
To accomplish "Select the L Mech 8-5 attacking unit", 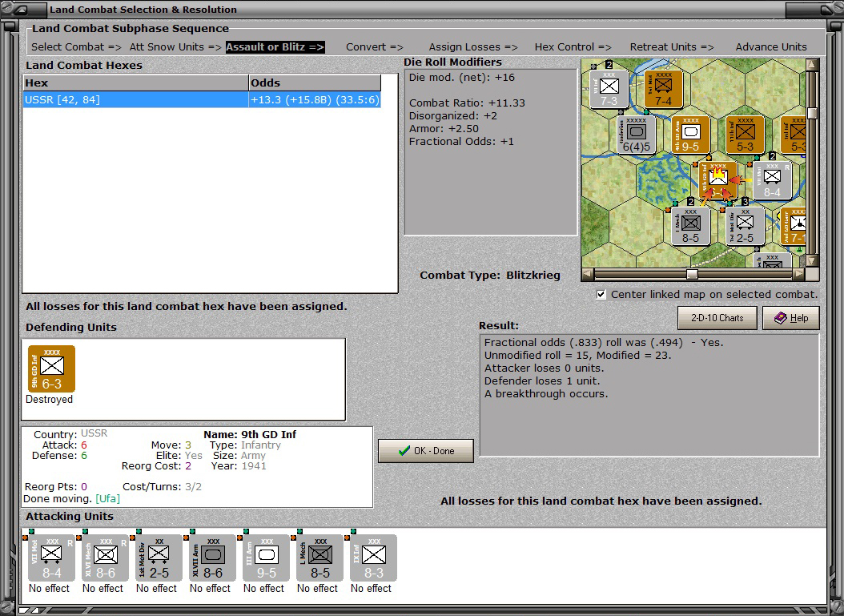I will coord(320,558).
